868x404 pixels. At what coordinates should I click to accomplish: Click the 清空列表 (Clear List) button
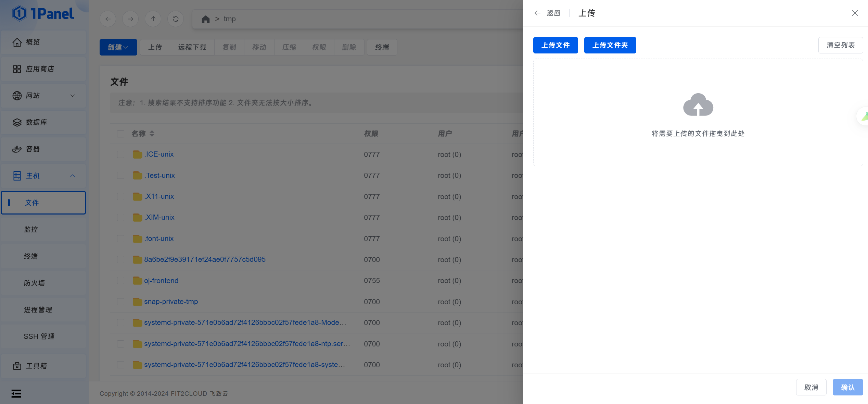840,45
